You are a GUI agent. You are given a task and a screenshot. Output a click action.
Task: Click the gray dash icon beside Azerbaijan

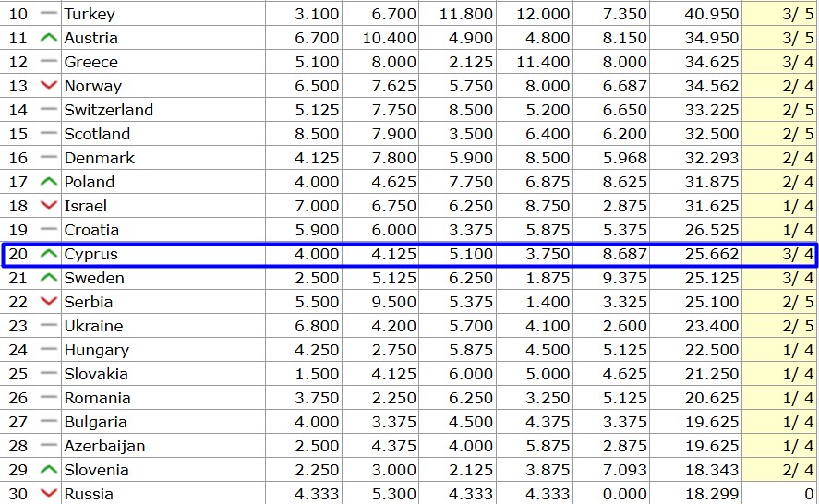click(x=49, y=445)
